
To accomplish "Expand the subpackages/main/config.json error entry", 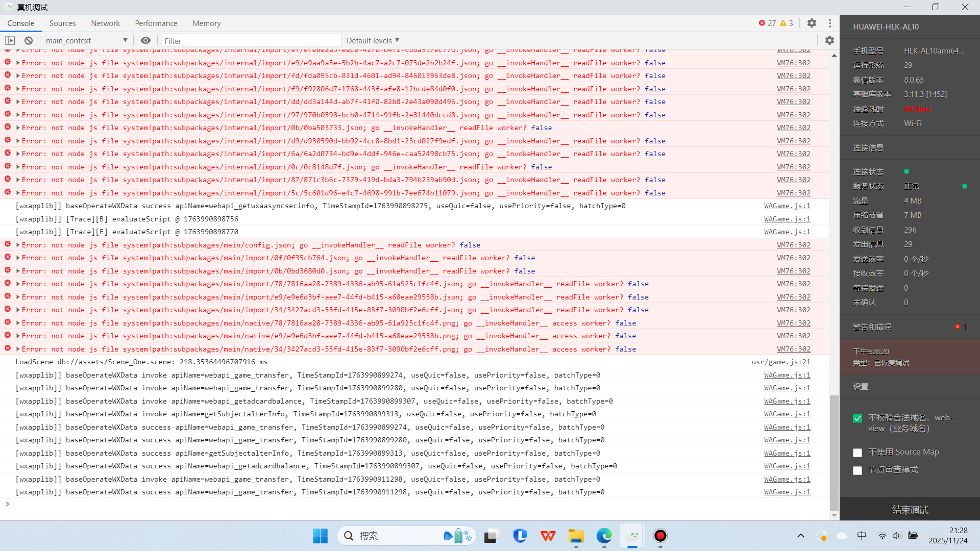I will click(18, 245).
